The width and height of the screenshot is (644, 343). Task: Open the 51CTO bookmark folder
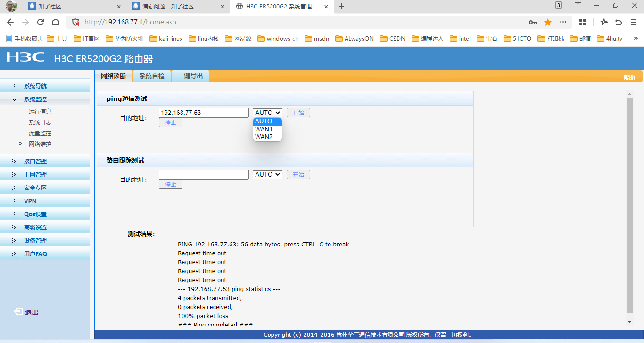[x=518, y=39]
